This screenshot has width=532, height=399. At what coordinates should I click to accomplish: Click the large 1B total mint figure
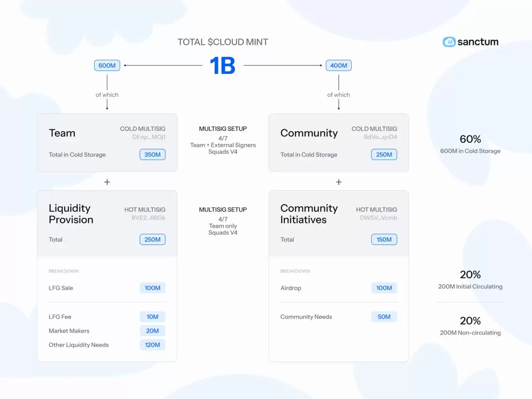click(x=223, y=66)
